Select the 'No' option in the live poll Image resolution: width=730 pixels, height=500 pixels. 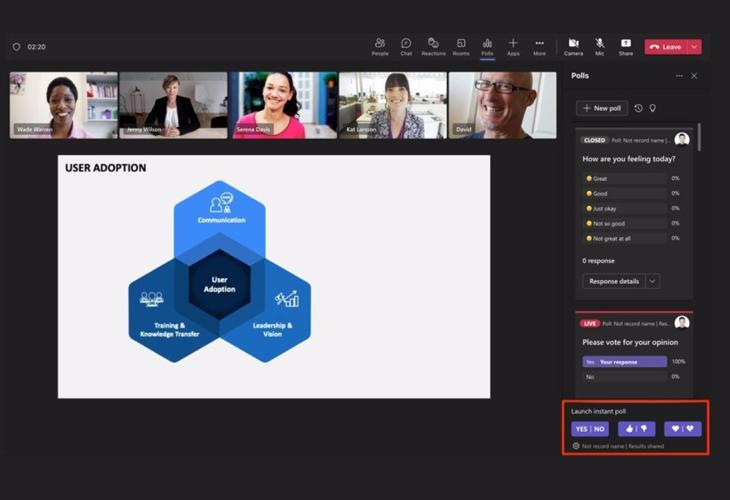click(624, 377)
